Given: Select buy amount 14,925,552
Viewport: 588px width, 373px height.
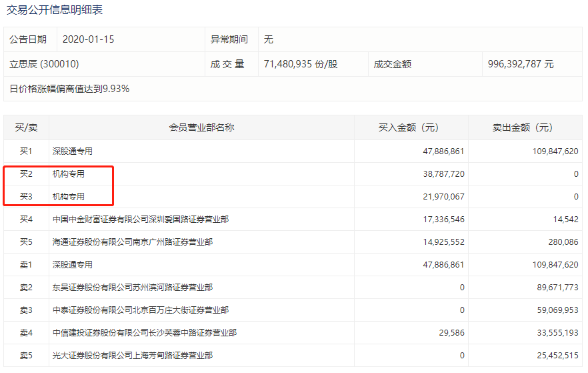Looking at the screenshot, I should (443, 242).
